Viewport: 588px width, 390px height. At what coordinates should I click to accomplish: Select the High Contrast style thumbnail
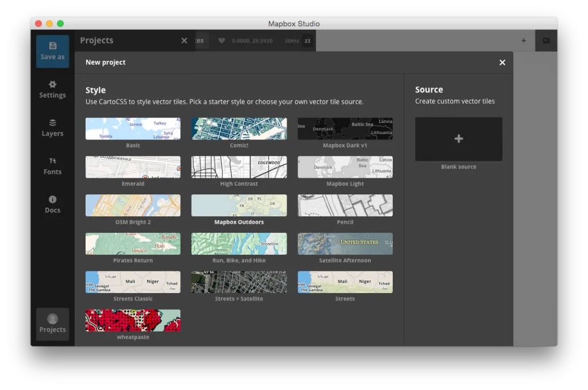tap(239, 167)
